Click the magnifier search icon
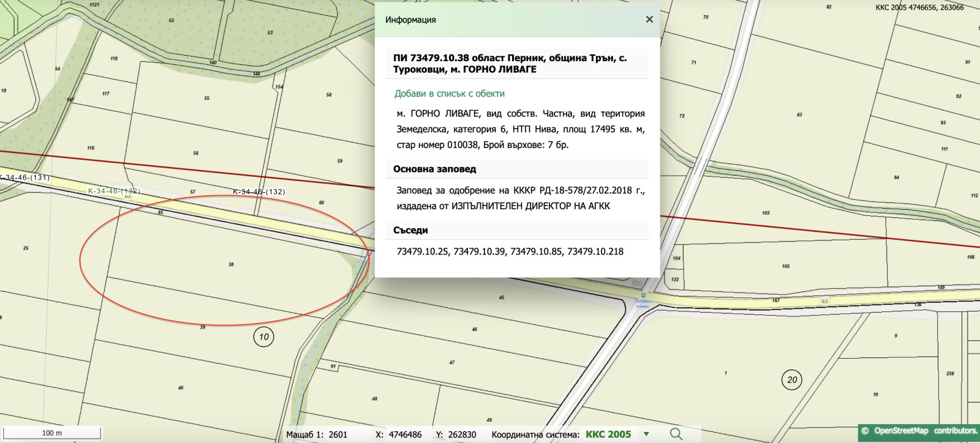The height and width of the screenshot is (443, 980). [x=676, y=434]
